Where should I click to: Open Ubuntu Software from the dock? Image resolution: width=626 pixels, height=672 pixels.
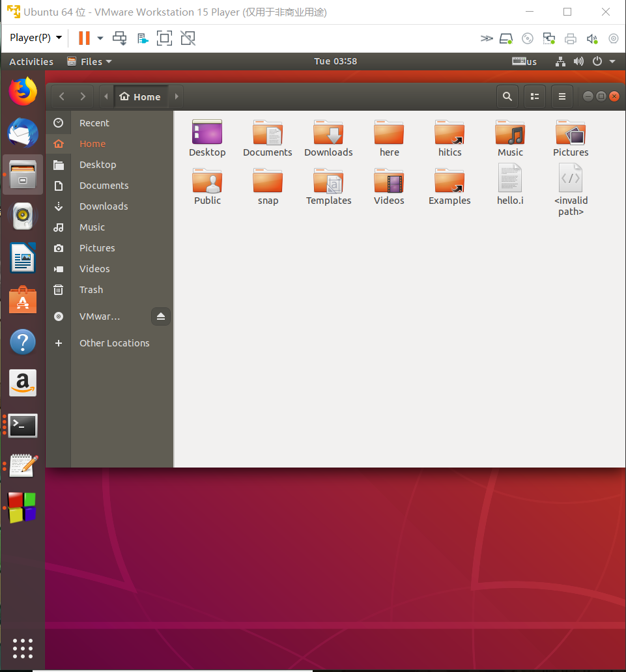pyautogui.click(x=23, y=300)
